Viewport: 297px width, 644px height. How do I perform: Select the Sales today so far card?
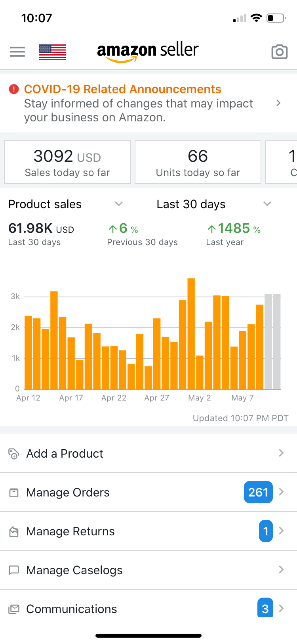(x=67, y=162)
